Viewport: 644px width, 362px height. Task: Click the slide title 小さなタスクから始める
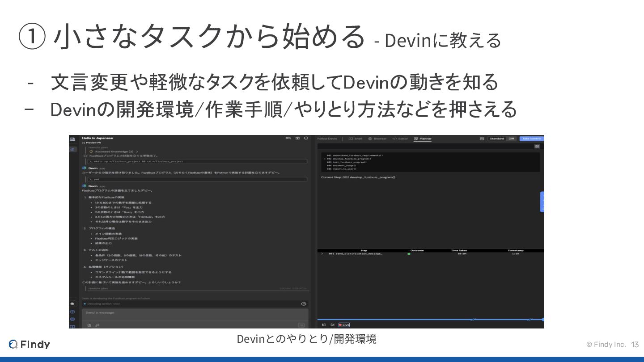(209, 36)
